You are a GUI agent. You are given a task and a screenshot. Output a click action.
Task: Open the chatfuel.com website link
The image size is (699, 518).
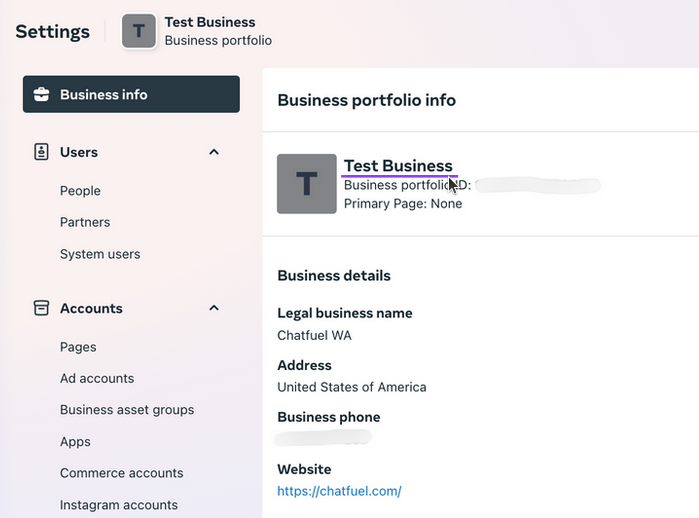coord(339,491)
